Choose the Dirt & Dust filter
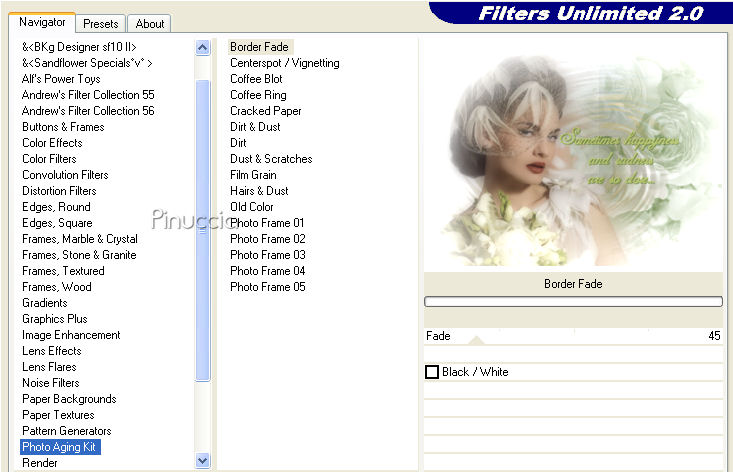This screenshot has height=472, width=733. (255, 127)
